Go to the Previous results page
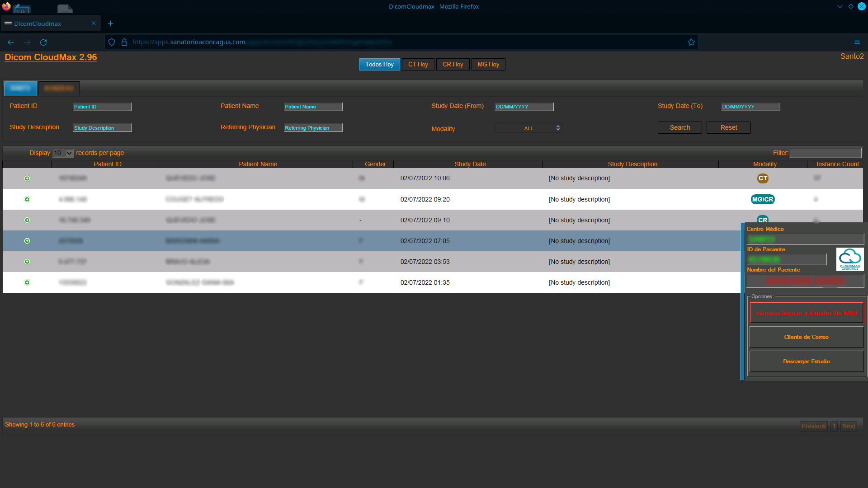Screen dimensions: 868x488 pyautogui.click(x=813, y=426)
